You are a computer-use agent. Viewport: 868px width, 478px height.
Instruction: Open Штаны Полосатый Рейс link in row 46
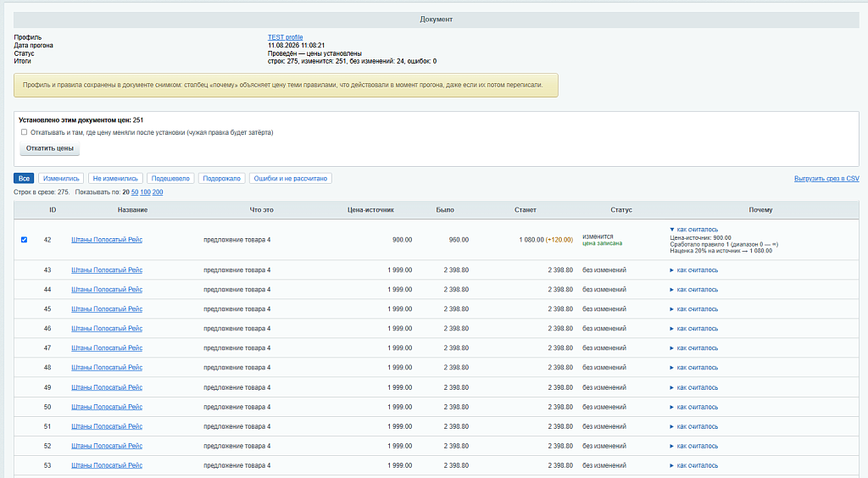coord(107,329)
